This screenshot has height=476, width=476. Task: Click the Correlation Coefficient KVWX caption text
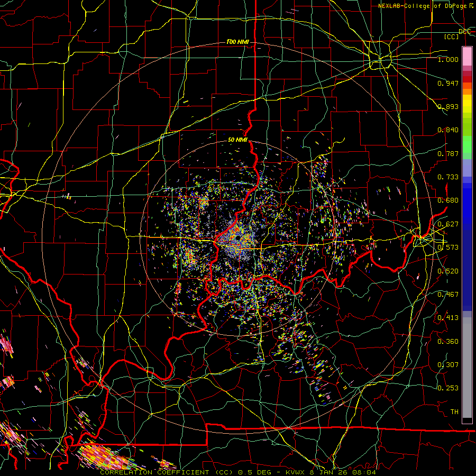(238, 472)
